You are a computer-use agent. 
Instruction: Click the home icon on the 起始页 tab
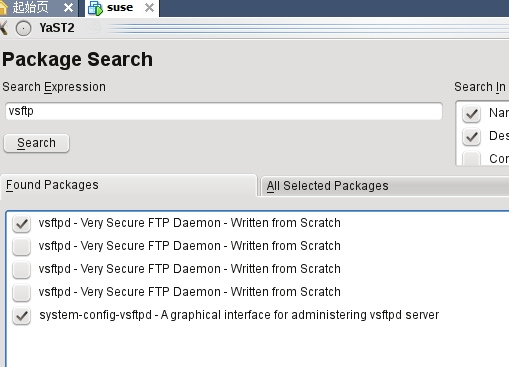click(x=3, y=7)
